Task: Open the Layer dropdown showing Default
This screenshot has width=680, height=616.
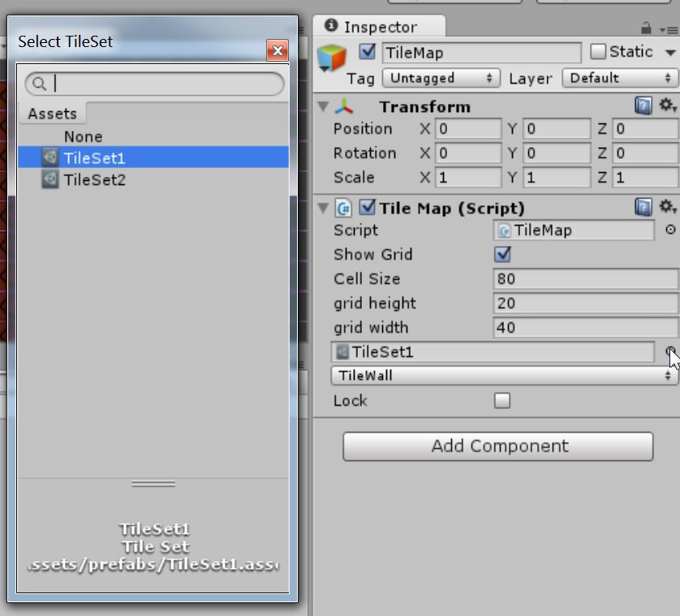Action: (620, 78)
